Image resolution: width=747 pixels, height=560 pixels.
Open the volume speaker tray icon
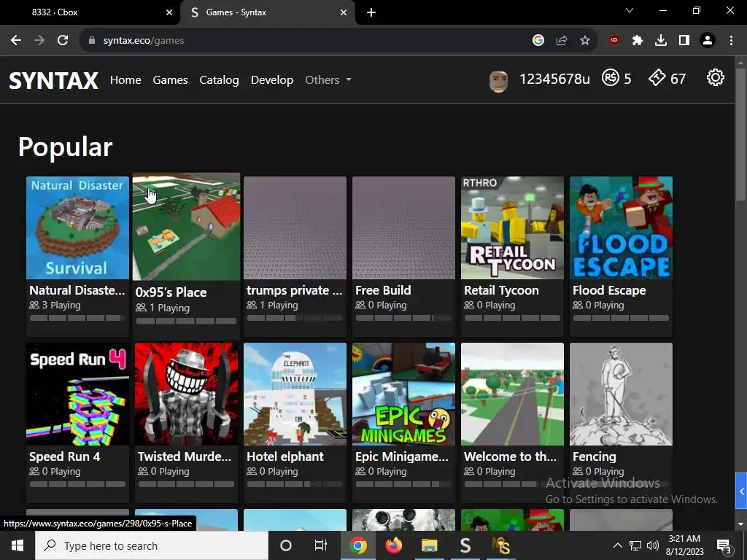click(x=653, y=545)
